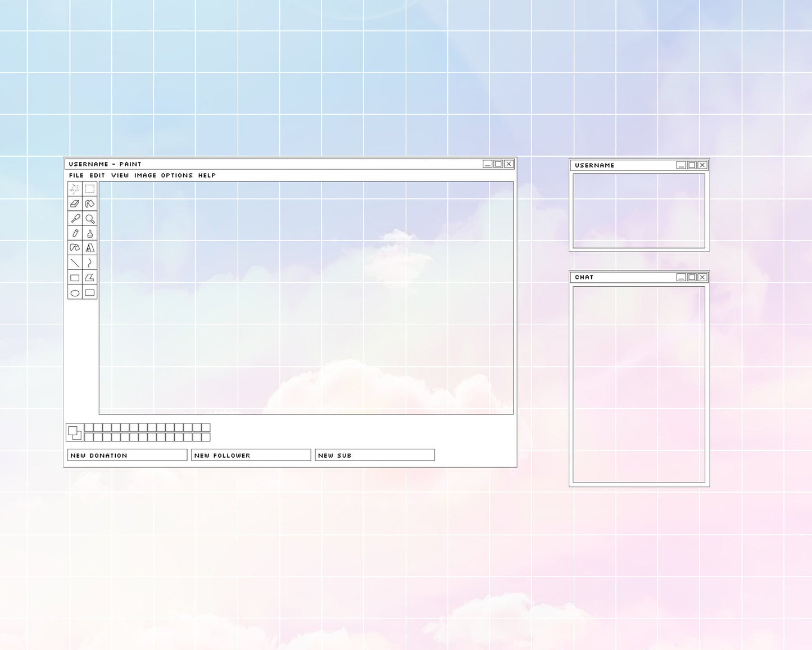Select the Free-Form Select tool
This screenshot has height=650, width=812.
click(x=75, y=189)
